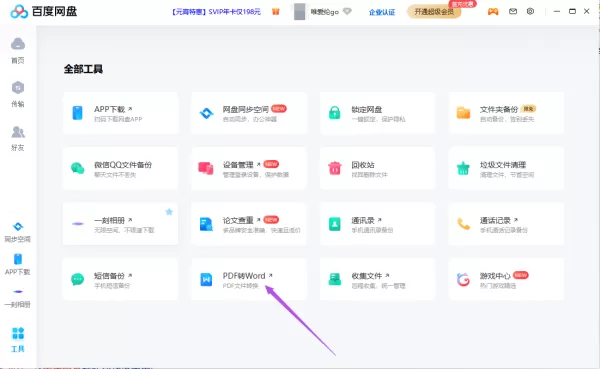Open 同步空间 in the sidebar
Screen dimensions: 600x369
click(18, 232)
